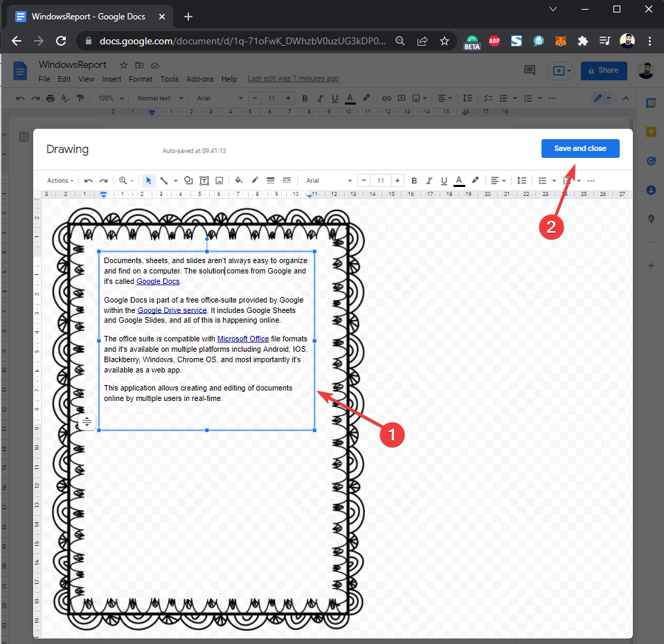Open border dash style options
Image resolution: width=664 pixels, height=644 pixels.
(x=287, y=181)
